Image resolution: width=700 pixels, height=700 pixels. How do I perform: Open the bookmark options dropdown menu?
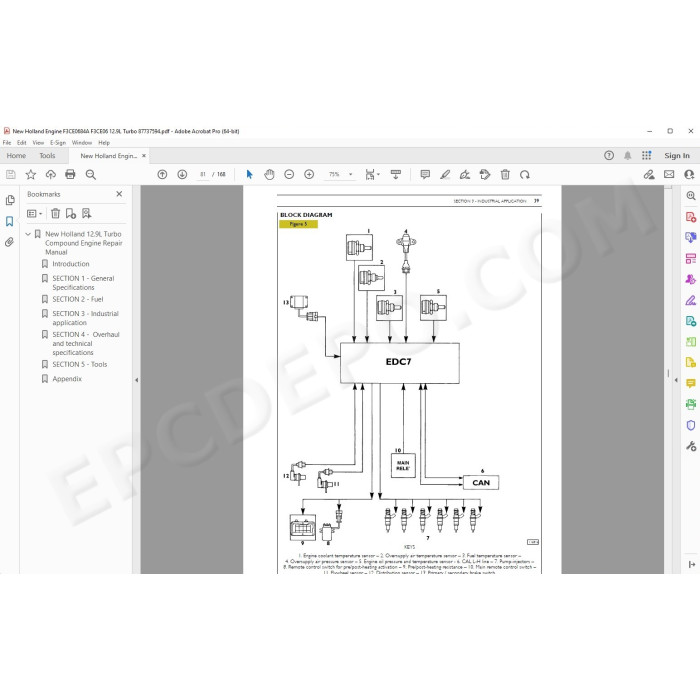point(34,213)
